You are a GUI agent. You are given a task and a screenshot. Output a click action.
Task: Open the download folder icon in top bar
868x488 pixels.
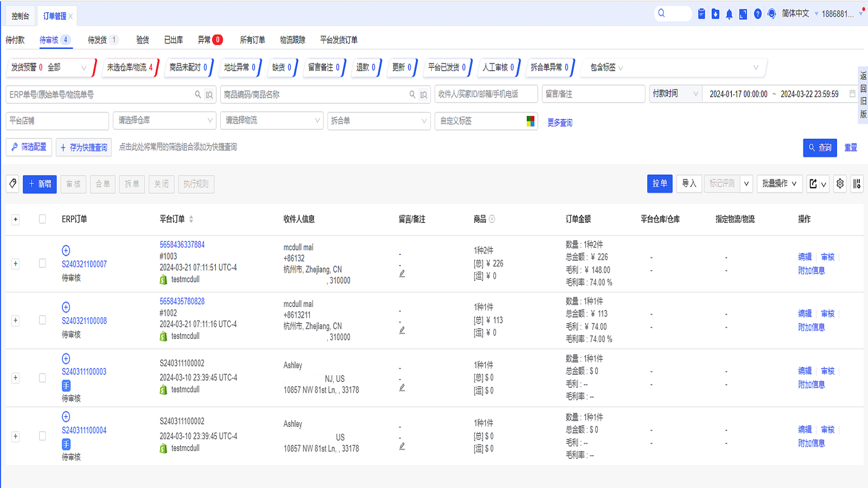716,14
